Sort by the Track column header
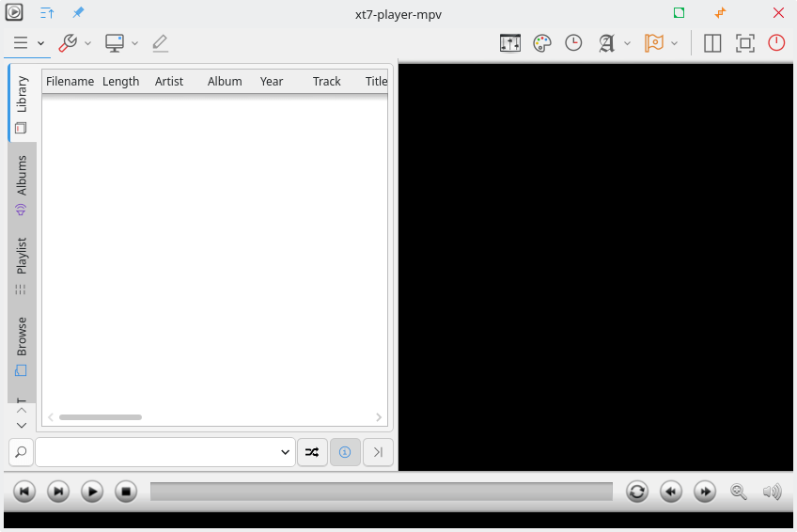This screenshot has width=797, height=532. (x=326, y=81)
